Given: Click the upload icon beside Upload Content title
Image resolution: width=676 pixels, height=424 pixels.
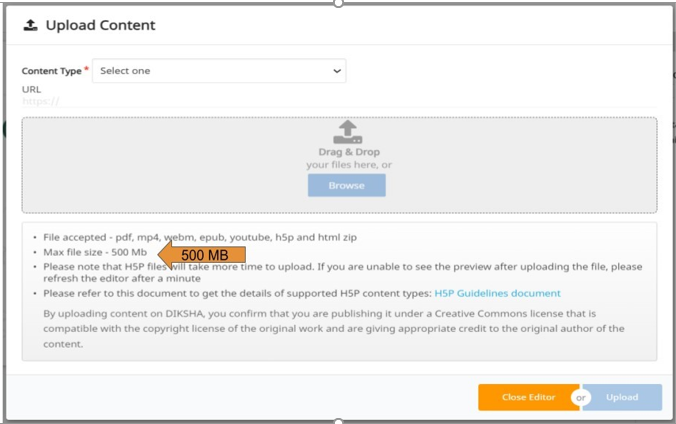Looking at the screenshot, I should pos(30,26).
